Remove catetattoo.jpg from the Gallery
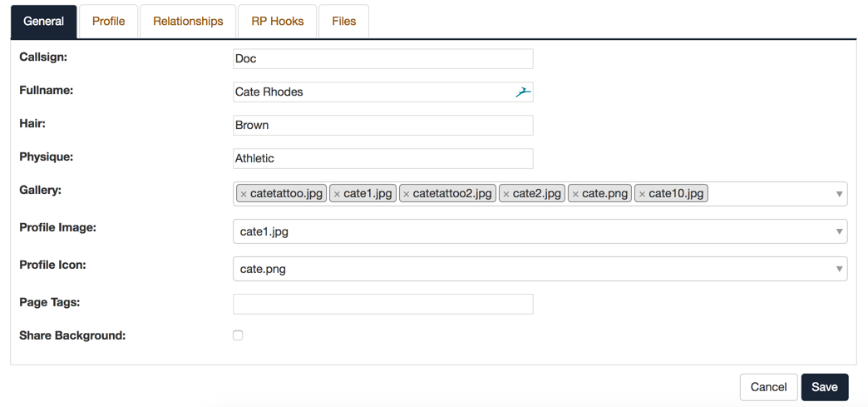868x407 pixels. click(244, 194)
